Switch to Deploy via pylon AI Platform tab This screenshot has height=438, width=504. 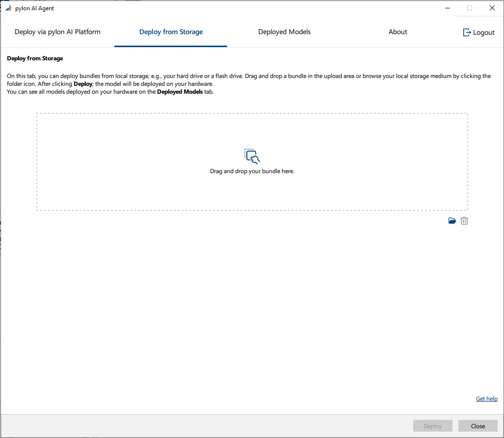[x=57, y=32]
